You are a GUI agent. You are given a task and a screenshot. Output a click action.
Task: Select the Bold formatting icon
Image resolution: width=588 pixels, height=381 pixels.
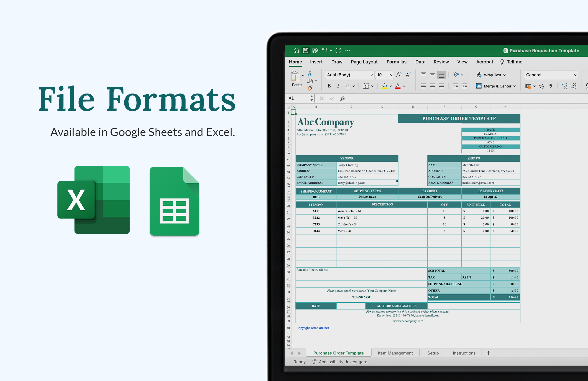pyautogui.click(x=329, y=86)
